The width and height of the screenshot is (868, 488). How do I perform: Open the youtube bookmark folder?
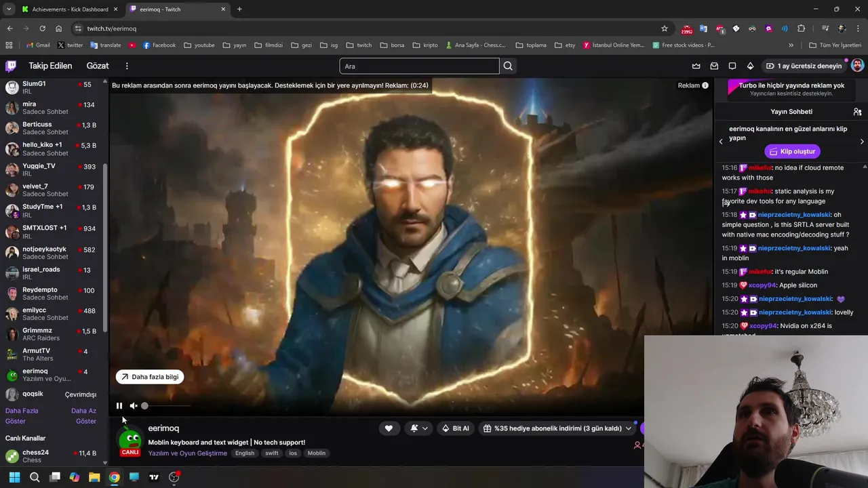(199, 45)
